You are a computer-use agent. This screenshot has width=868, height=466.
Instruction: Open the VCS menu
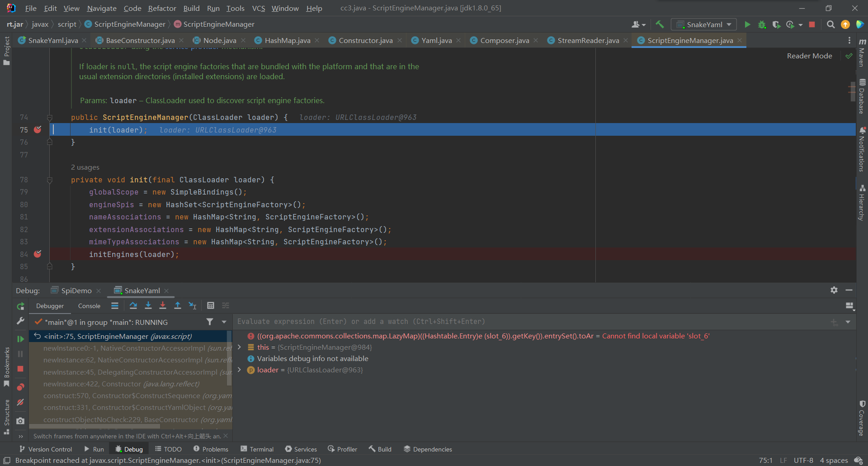(x=258, y=8)
